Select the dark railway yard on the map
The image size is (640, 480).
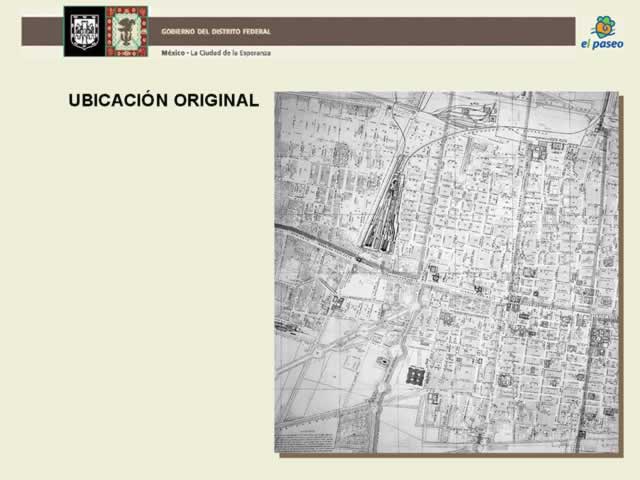click(384, 212)
